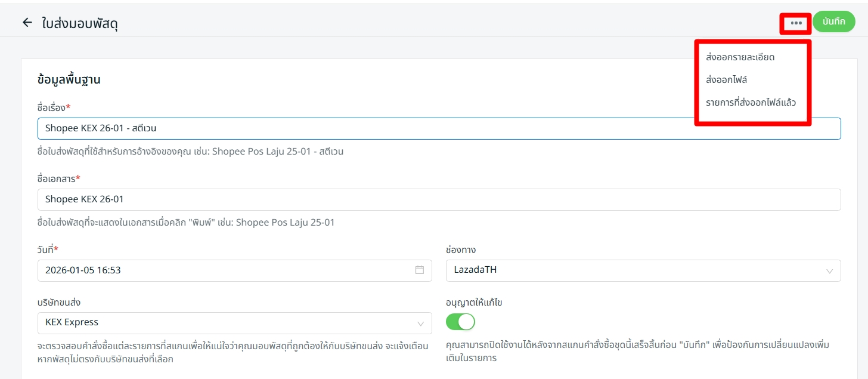Click the three-dot more options icon
The height and width of the screenshot is (379, 868).
coord(796,23)
